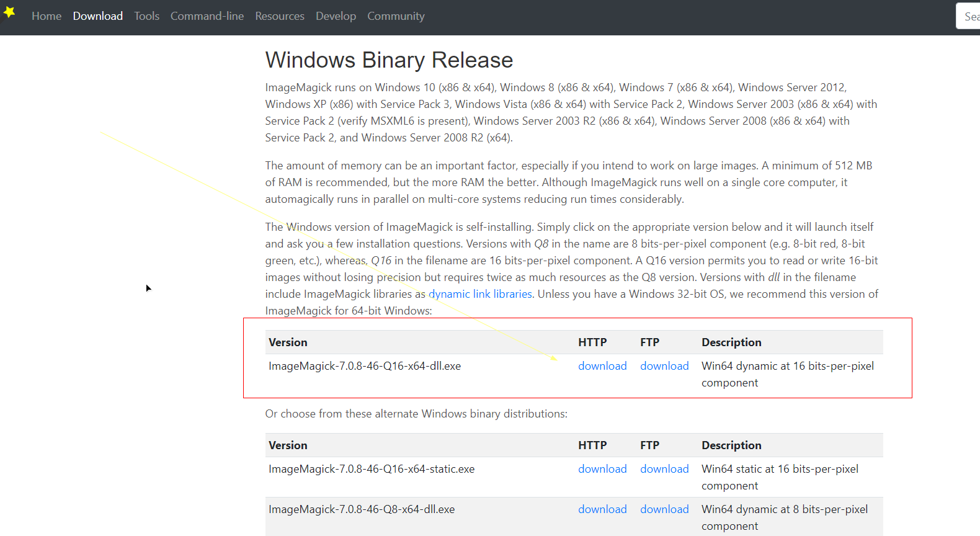This screenshot has height=536, width=980.
Task: HTTP download for Q16-x64-dll.exe
Action: pos(602,366)
